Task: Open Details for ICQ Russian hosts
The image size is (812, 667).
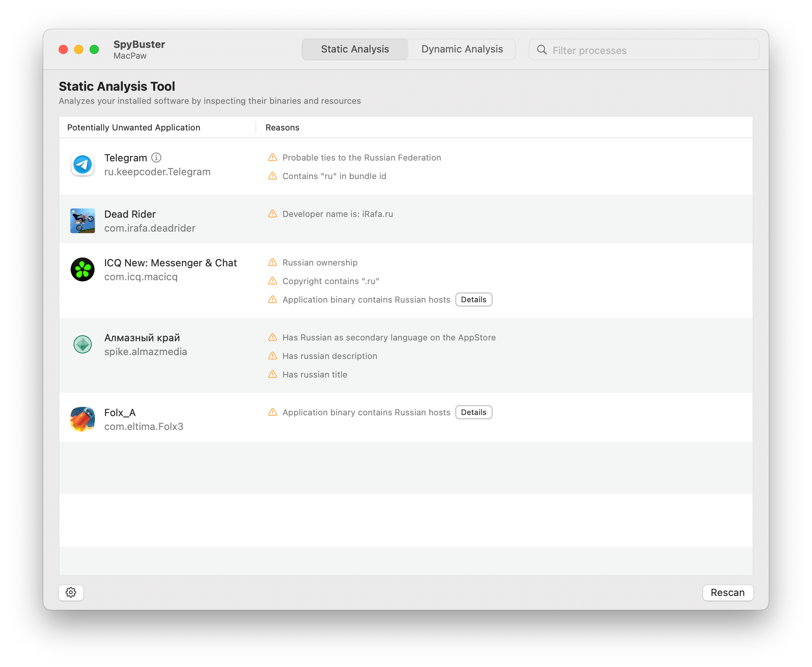Action: tap(474, 300)
